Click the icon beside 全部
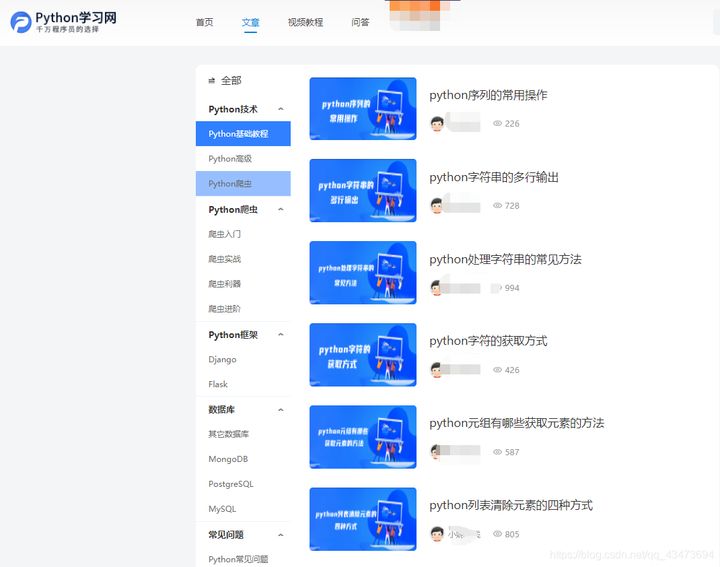Screen dimensions: 720x567 click(212, 81)
